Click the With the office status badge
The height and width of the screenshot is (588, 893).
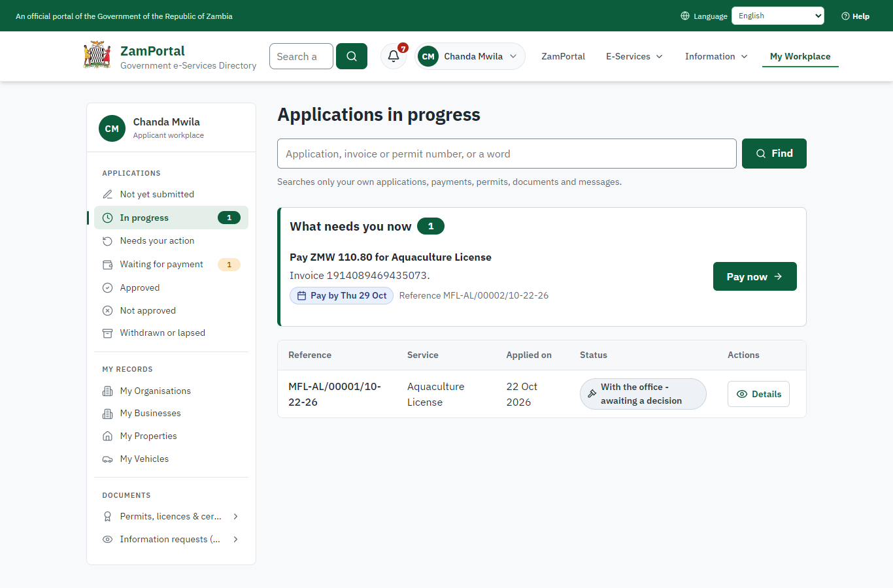[x=643, y=394]
